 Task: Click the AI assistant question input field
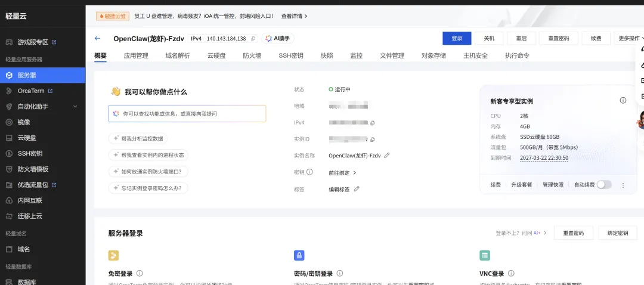click(187, 114)
